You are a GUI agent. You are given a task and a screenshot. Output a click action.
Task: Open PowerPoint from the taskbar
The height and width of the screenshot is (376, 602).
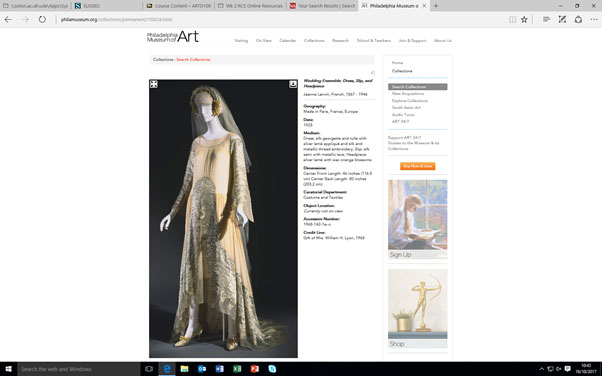click(x=255, y=369)
